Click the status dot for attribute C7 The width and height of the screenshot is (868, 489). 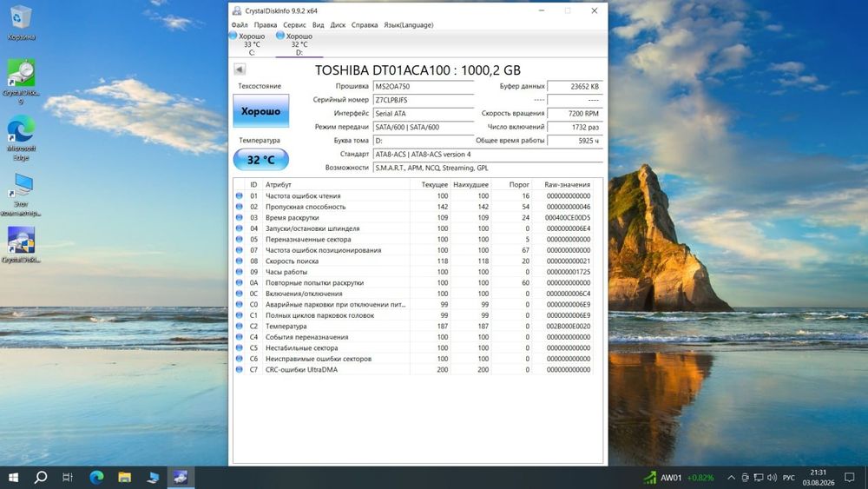[x=240, y=369]
